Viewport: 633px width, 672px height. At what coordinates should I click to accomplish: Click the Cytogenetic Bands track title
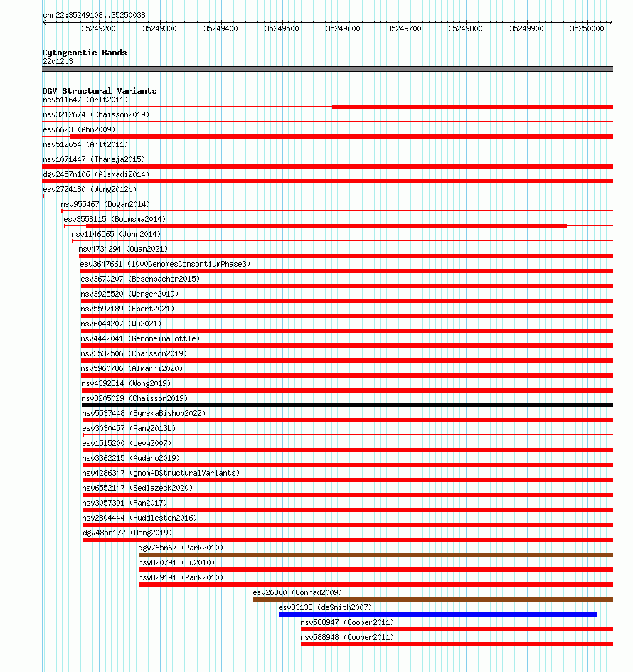click(x=85, y=53)
